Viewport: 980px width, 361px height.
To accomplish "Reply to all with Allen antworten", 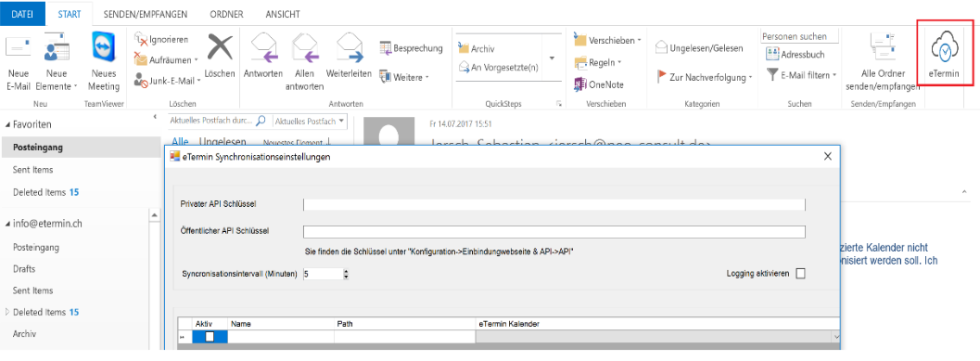I will (304, 60).
